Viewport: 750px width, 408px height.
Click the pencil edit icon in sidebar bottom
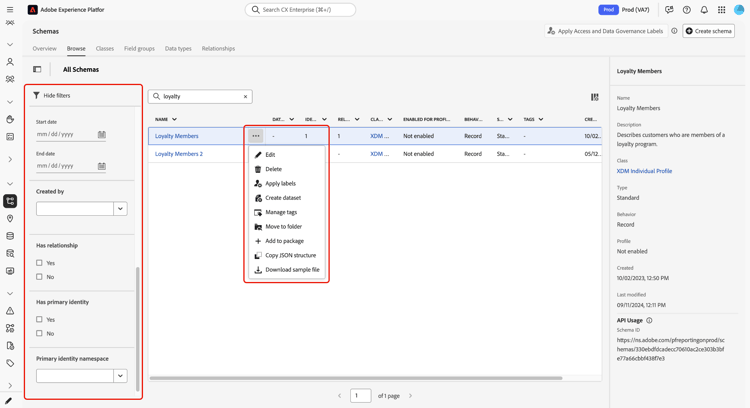click(9, 401)
